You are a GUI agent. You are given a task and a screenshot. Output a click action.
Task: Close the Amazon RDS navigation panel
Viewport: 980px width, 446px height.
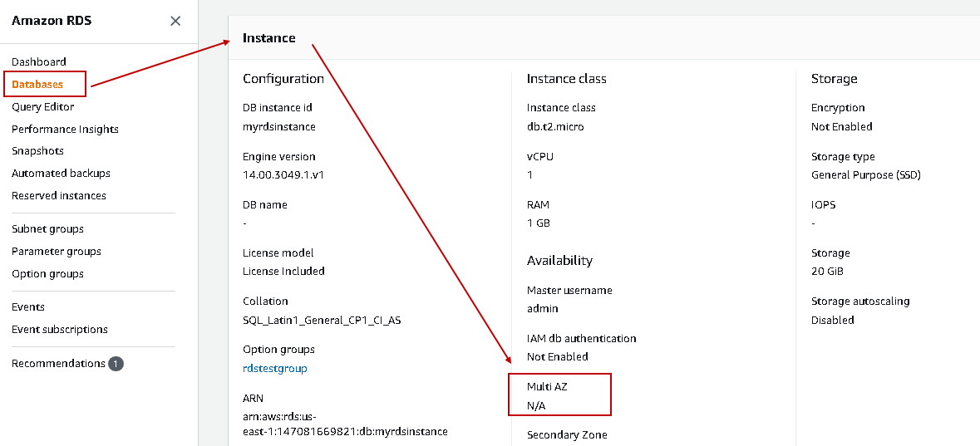click(175, 21)
